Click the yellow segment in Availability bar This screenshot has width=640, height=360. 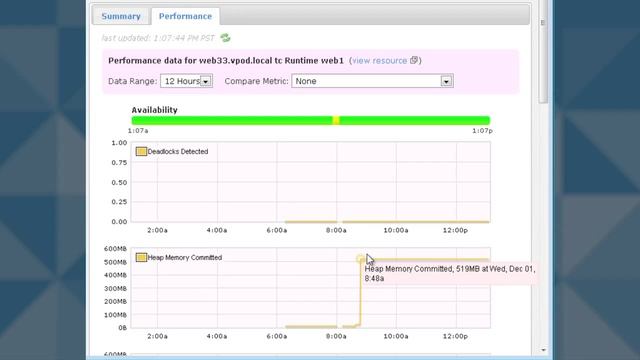[x=336, y=120]
